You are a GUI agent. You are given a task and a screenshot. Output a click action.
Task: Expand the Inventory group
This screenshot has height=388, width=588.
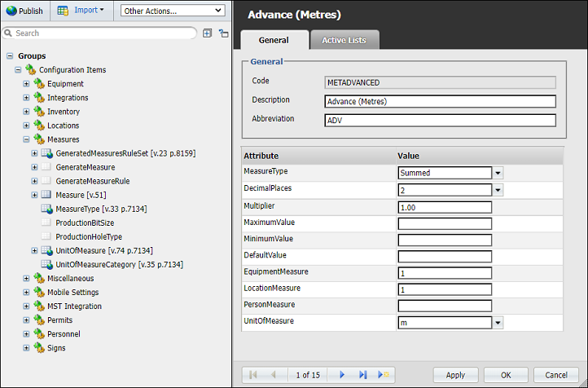point(26,112)
